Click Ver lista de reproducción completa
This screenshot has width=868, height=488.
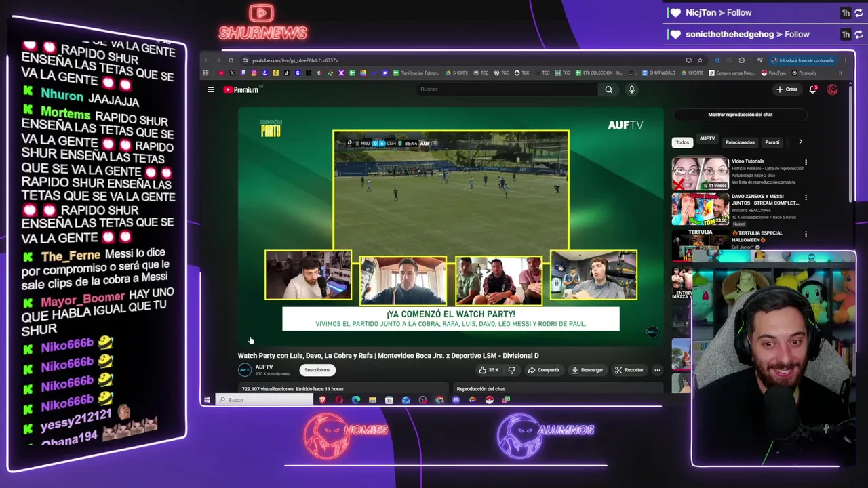point(764,182)
